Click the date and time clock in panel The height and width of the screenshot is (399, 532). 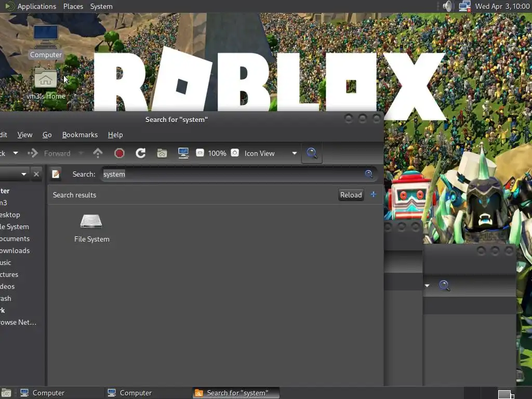[502, 6]
